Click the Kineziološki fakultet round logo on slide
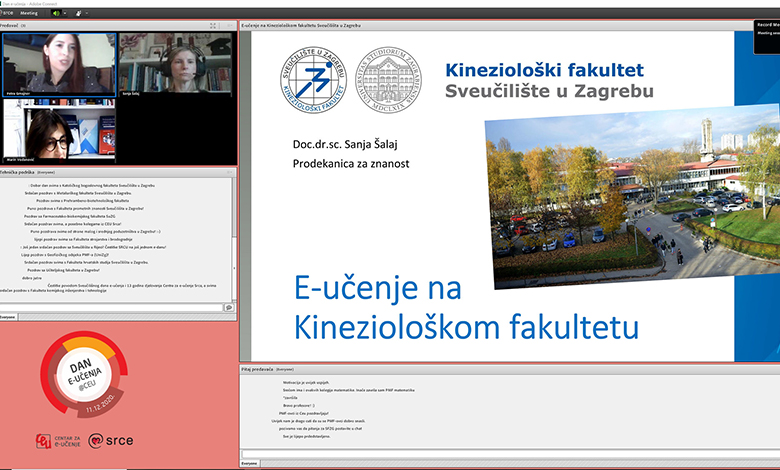The width and height of the screenshot is (780, 470). pos(313,80)
